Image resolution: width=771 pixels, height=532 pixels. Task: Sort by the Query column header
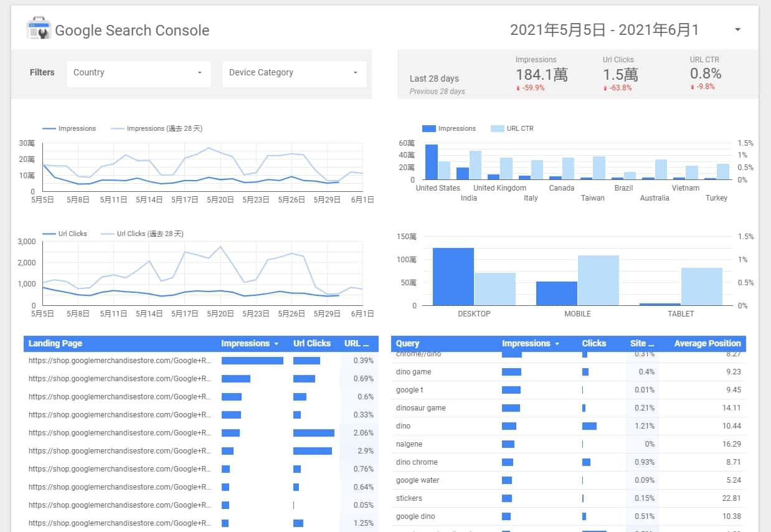408,344
